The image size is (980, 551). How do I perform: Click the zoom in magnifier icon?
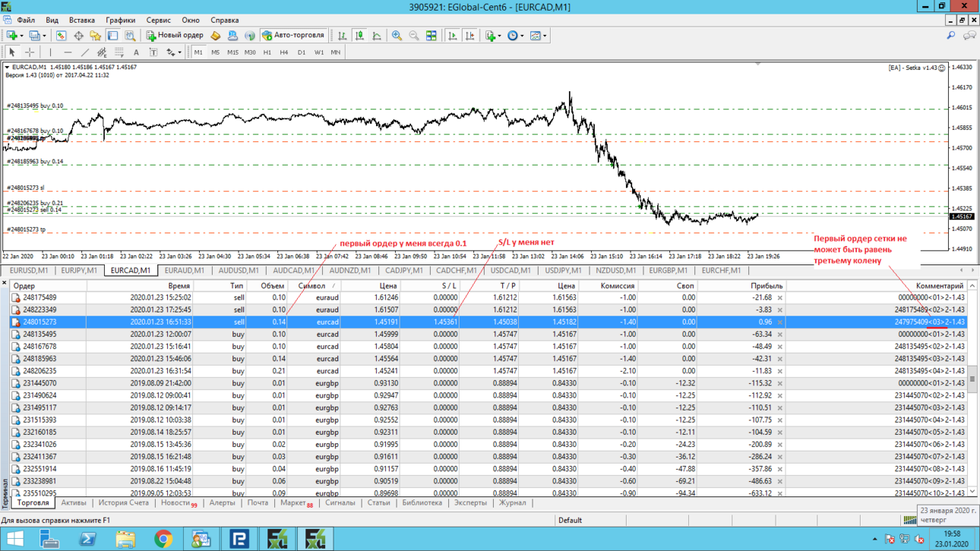click(397, 36)
